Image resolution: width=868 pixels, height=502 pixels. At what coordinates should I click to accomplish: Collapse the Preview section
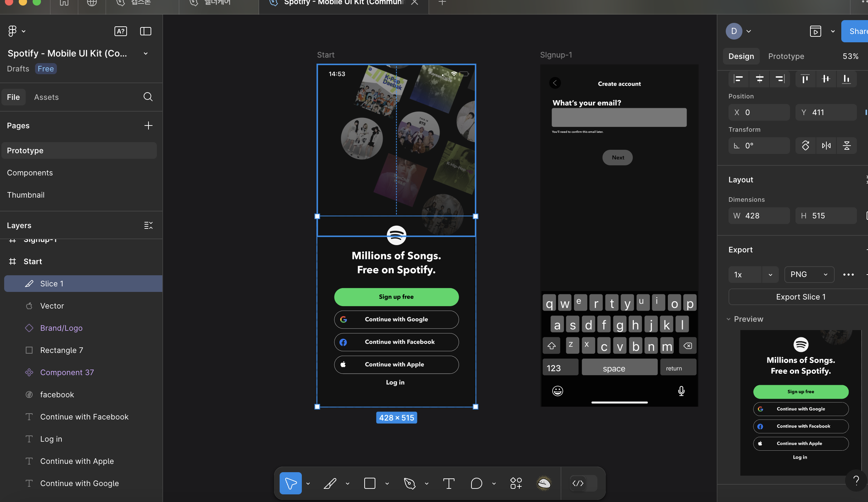(x=729, y=319)
